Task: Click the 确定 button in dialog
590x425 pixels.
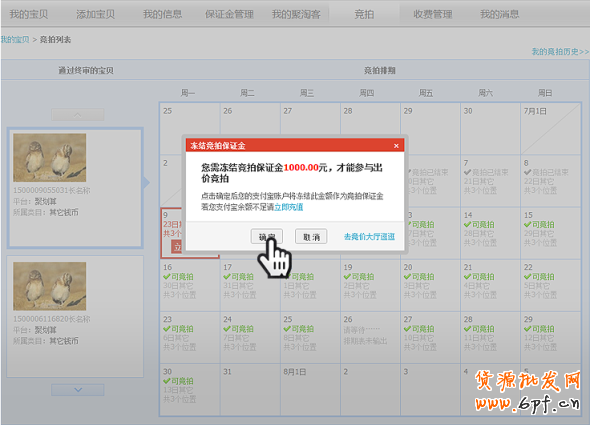Action: pos(267,236)
